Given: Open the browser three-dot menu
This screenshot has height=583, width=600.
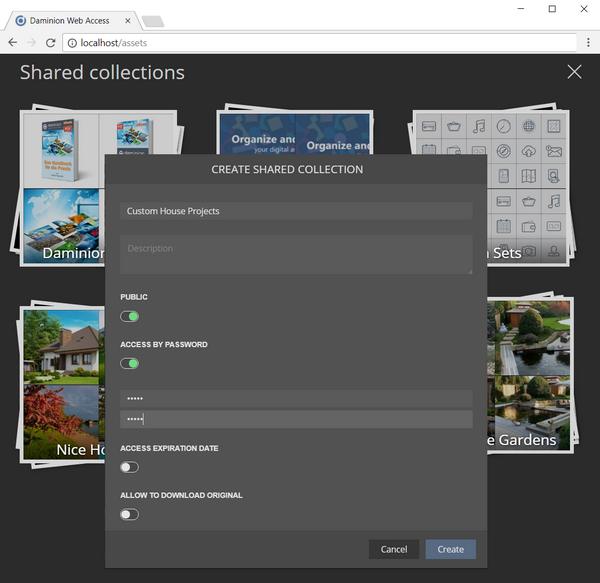Looking at the screenshot, I should 588,42.
